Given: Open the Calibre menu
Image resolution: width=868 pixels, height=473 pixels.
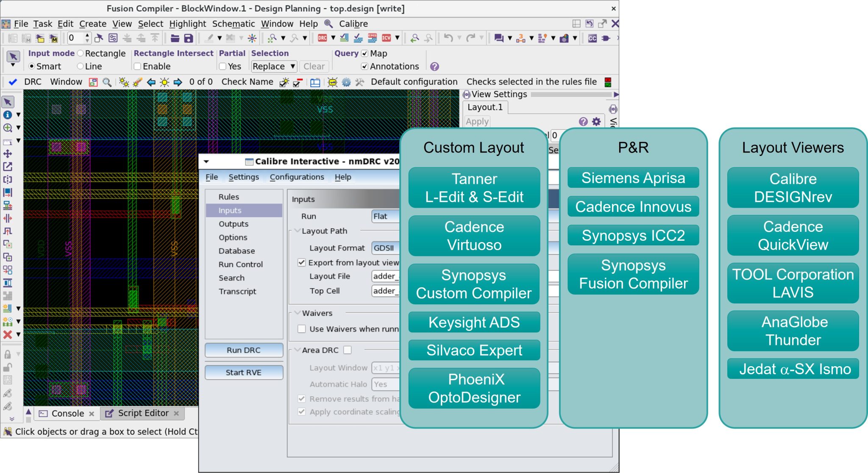Looking at the screenshot, I should (353, 24).
